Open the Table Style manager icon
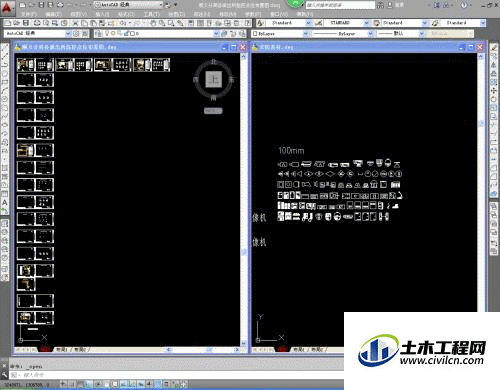 pos(377,23)
